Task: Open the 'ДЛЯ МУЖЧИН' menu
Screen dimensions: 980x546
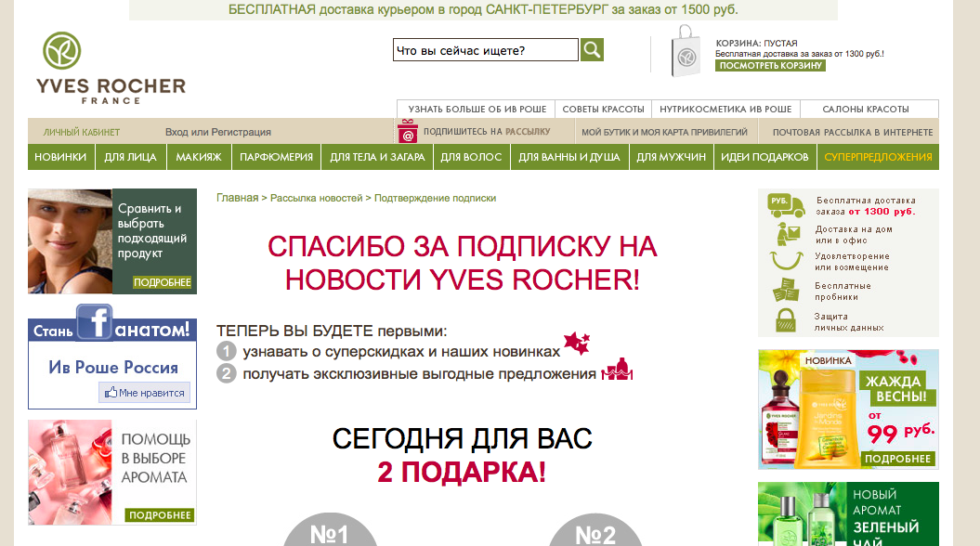Action: [672, 157]
